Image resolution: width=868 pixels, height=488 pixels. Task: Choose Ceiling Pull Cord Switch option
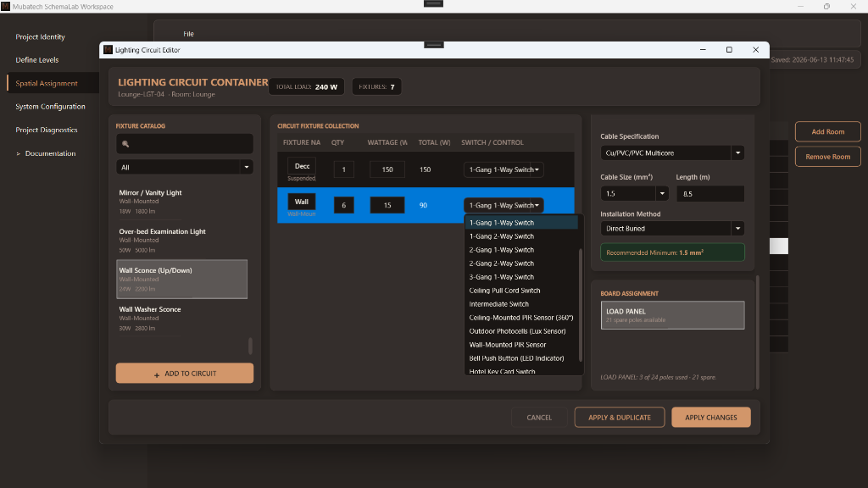coord(521,291)
